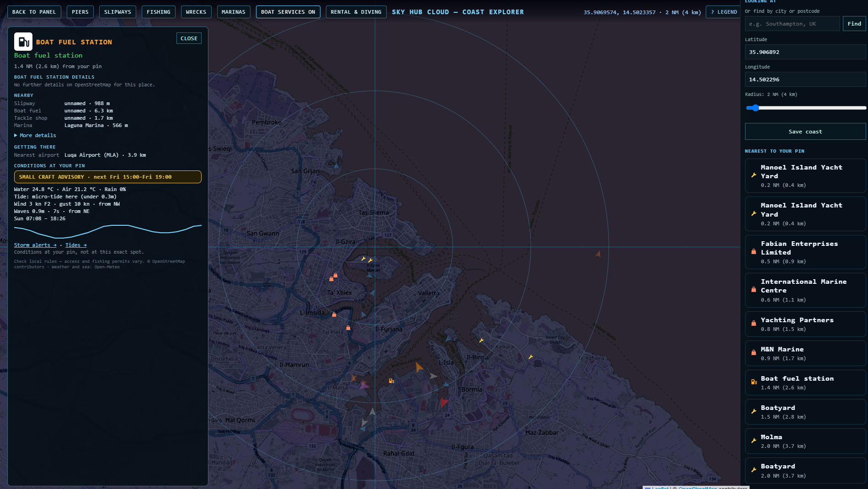Expand More details in fuel station panel

point(35,135)
